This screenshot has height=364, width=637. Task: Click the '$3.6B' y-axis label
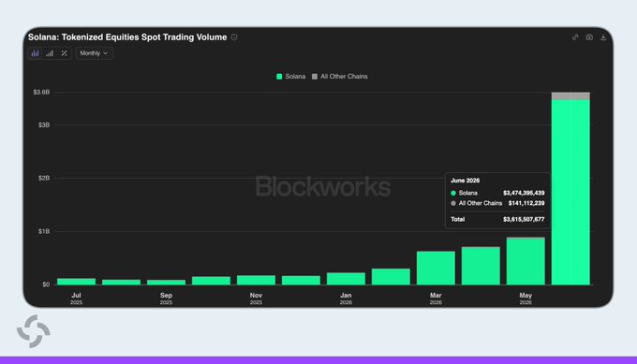pyautogui.click(x=41, y=92)
